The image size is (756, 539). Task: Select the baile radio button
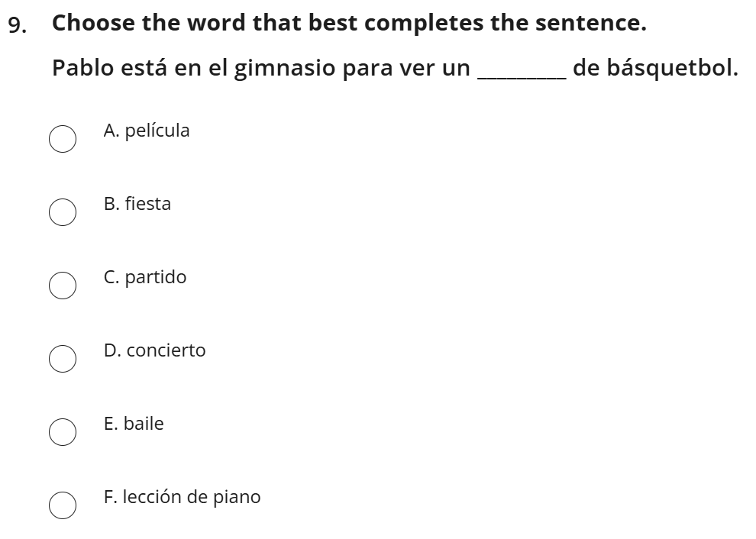pos(63,432)
